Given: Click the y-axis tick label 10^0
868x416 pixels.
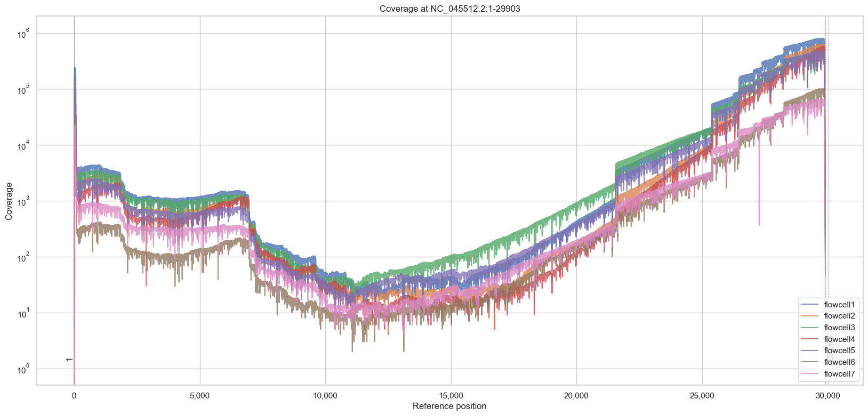Looking at the screenshot, I should [x=25, y=369].
